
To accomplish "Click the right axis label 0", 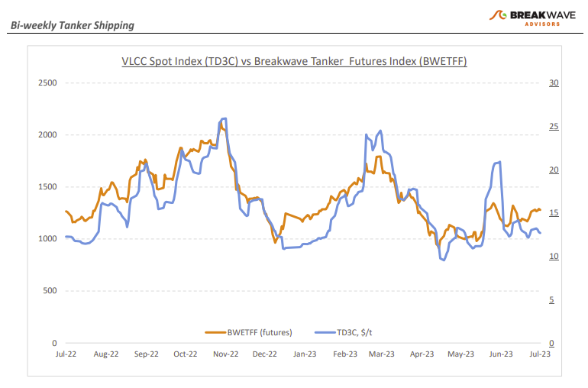I will pos(551,343).
